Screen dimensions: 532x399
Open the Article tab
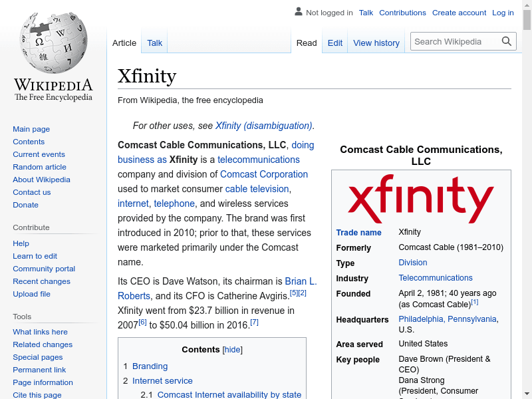(x=124, y=43)
